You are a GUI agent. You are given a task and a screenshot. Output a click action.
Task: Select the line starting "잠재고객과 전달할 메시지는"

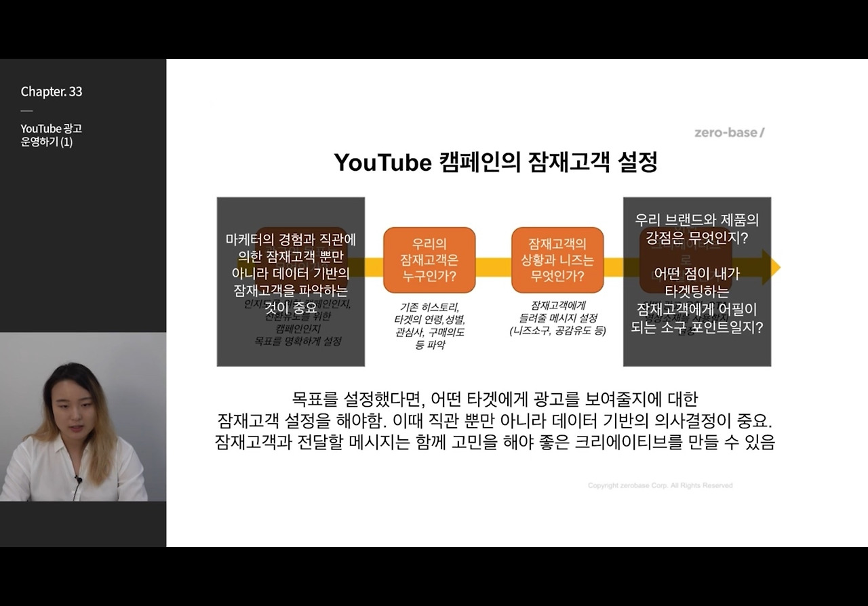click(x=495, y=442)
